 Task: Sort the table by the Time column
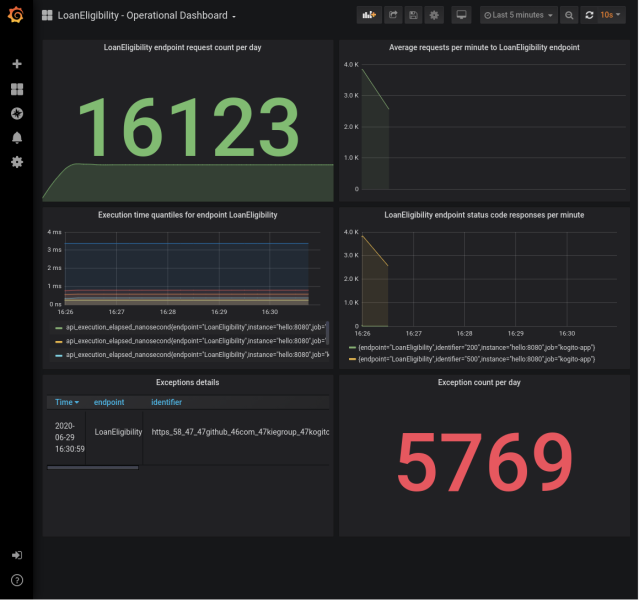click(x=67, y=402)
